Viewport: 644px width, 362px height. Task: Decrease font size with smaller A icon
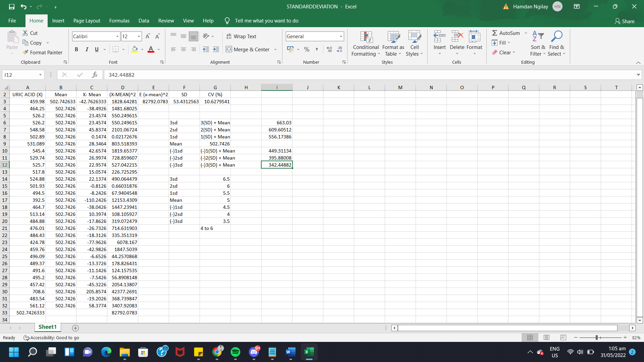[x=157, y=36]
